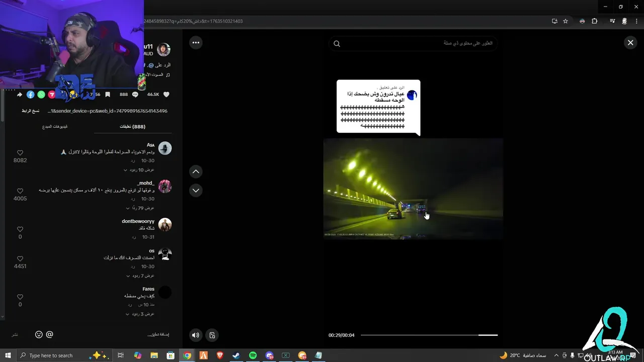Open browser media controls icon
Image resolution: width=644 pixels, height=362 pixels.
(612, 21)
